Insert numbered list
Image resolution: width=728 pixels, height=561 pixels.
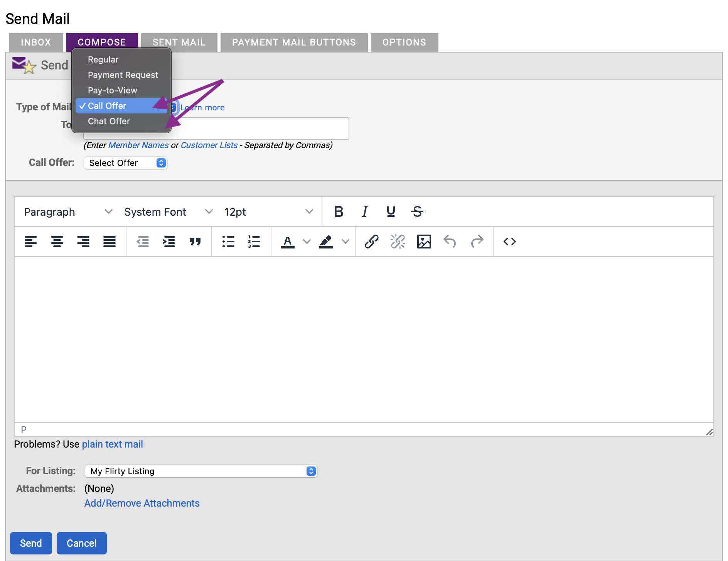click(254, 242)
